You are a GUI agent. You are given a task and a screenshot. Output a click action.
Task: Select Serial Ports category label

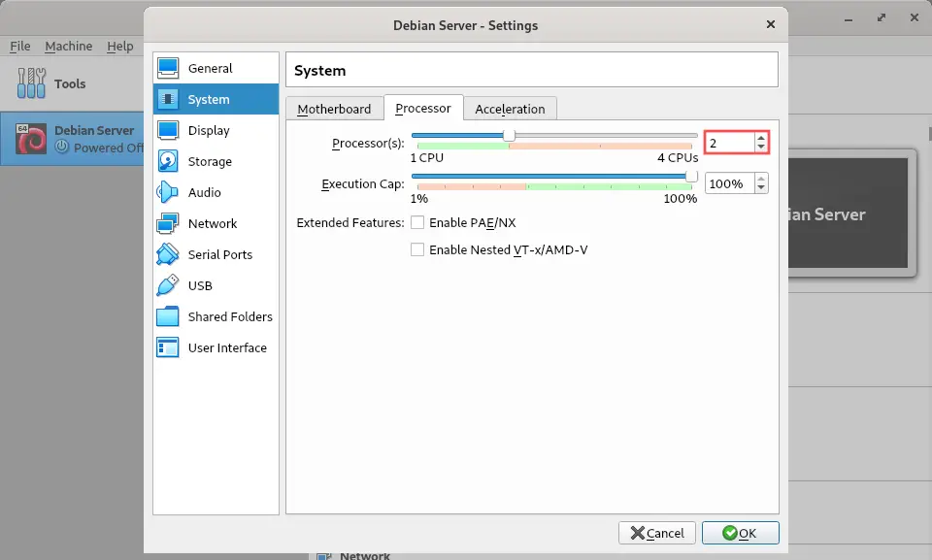point(220,254)
